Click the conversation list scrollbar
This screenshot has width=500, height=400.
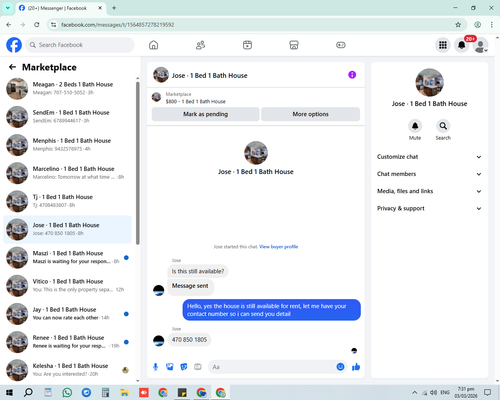tap(138, 163)
